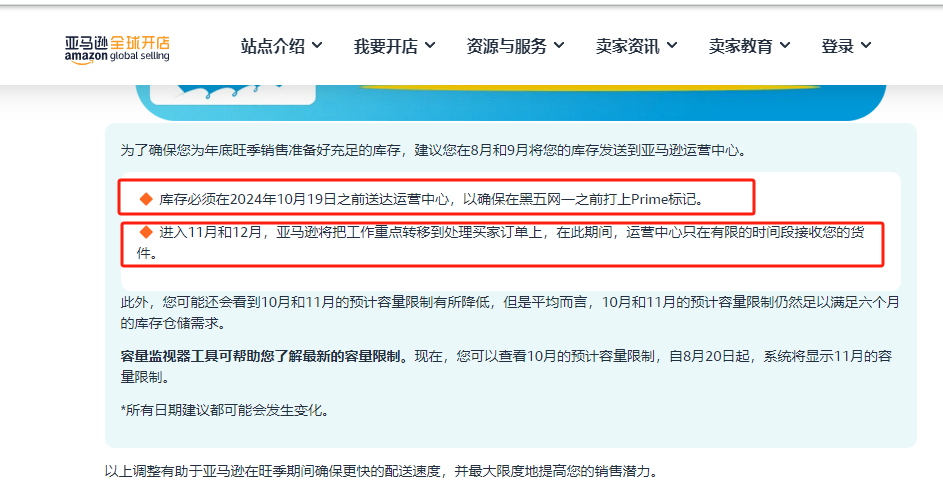Viewport: 943px width, 493px height.
Task: Click the text 自8月20日起，系统将显示11月的容
Action: pyautogui.click(x=781, y=356)
